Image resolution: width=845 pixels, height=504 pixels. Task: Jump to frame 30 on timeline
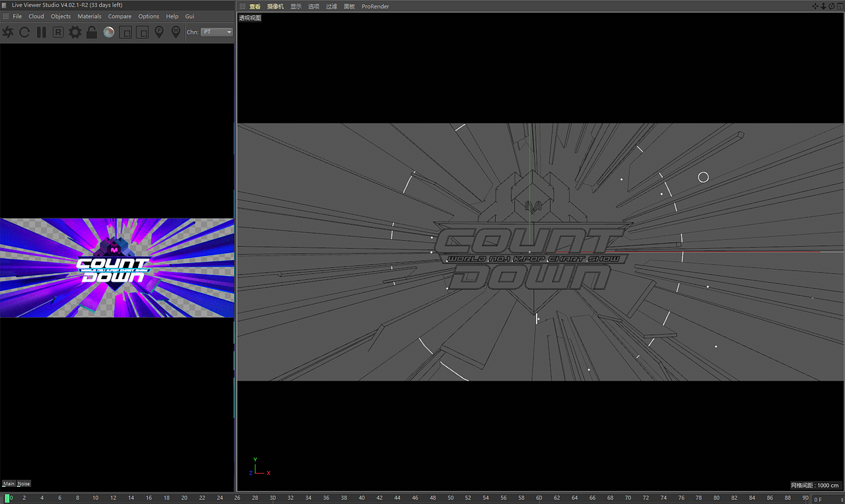[x=273, y=498]
